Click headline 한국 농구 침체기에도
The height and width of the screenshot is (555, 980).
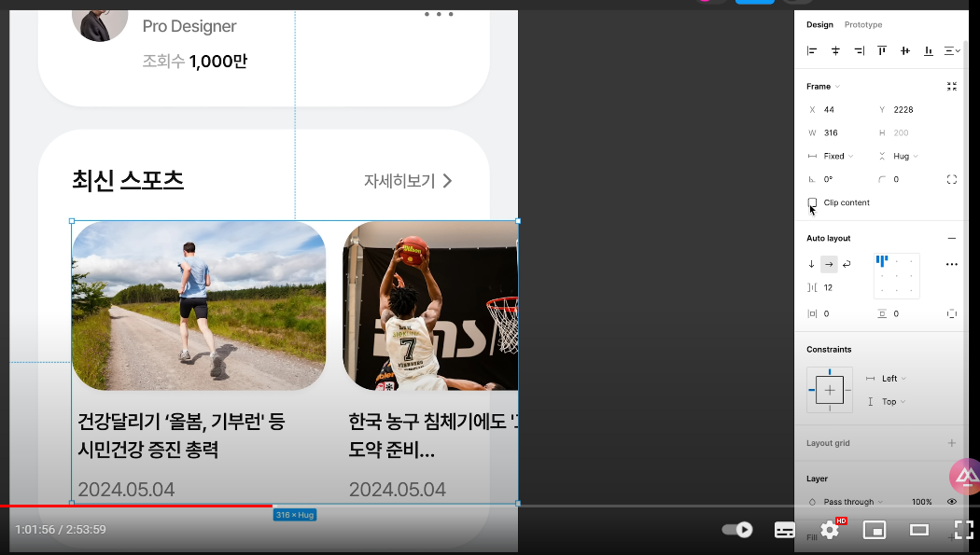433,422
